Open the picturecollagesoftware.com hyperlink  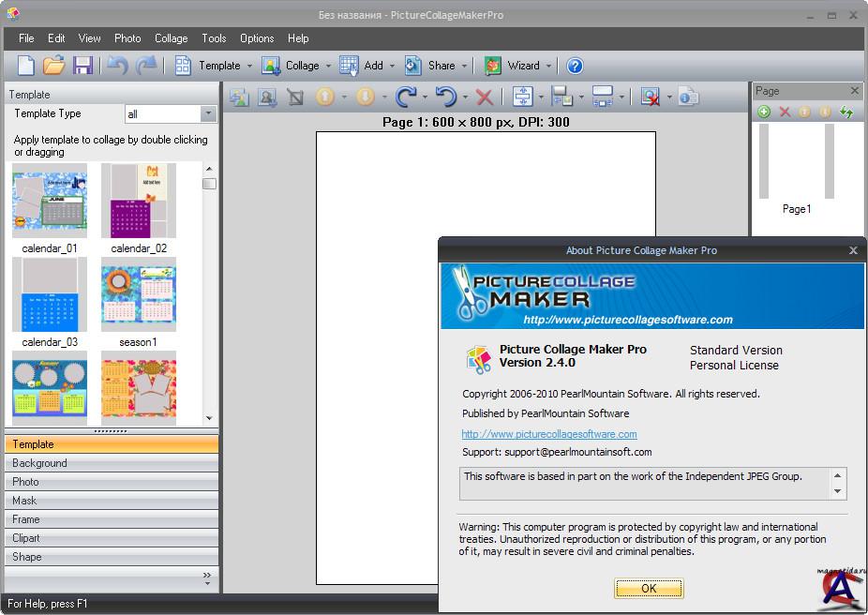(549, 434)
